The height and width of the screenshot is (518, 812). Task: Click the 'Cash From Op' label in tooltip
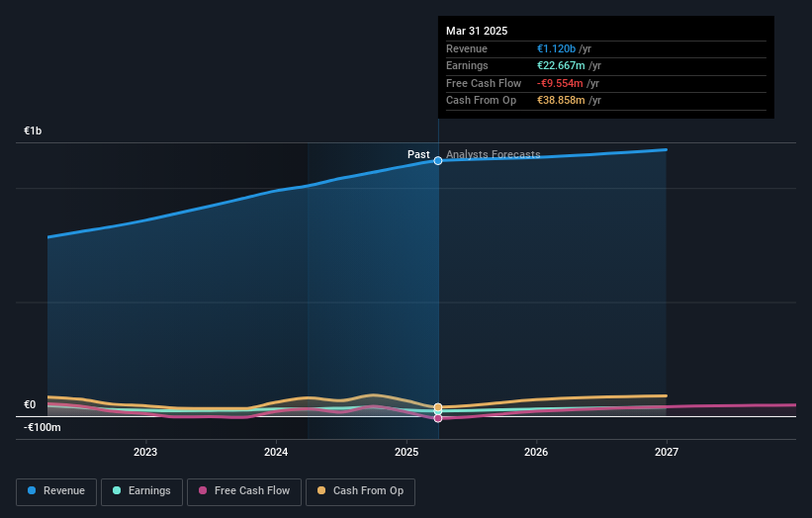point(481,101)
